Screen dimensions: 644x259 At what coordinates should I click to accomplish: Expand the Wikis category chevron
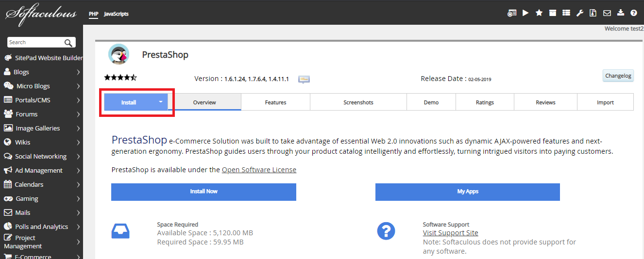(78, 142)
